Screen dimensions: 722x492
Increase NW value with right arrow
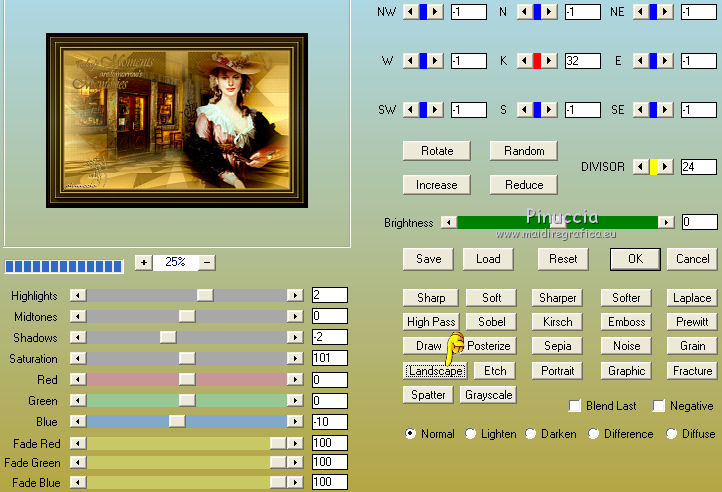click(435, 12)
